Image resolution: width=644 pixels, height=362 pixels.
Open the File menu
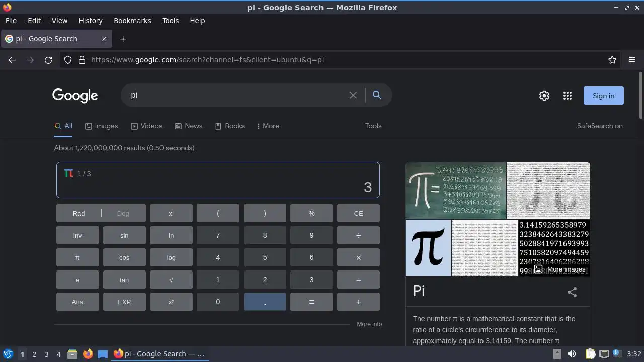point(11,21)
